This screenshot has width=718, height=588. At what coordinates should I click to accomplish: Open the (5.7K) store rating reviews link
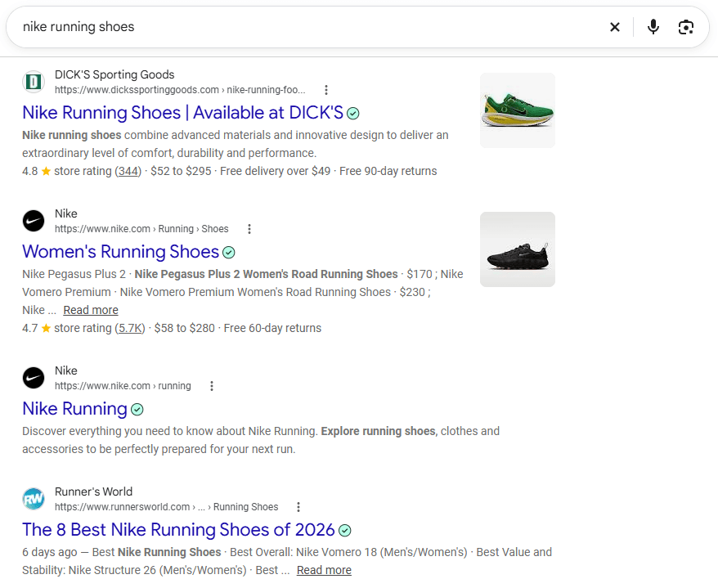(x=129, y=328)
